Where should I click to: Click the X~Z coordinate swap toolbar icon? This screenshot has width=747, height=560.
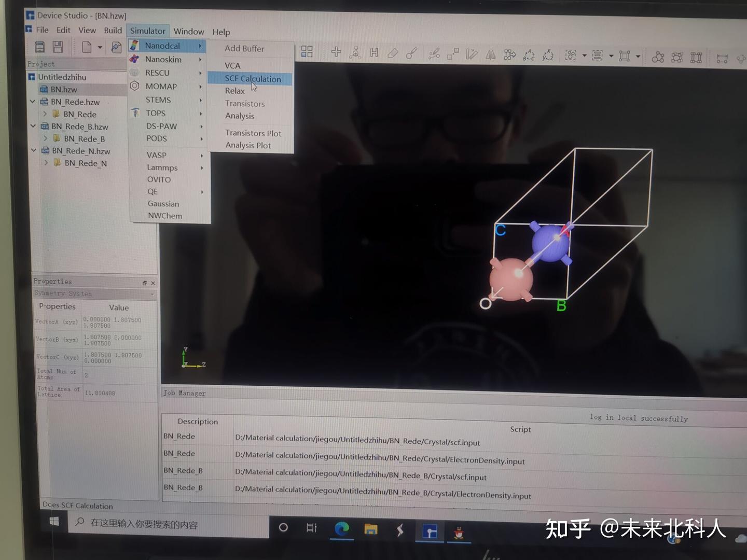548,54
